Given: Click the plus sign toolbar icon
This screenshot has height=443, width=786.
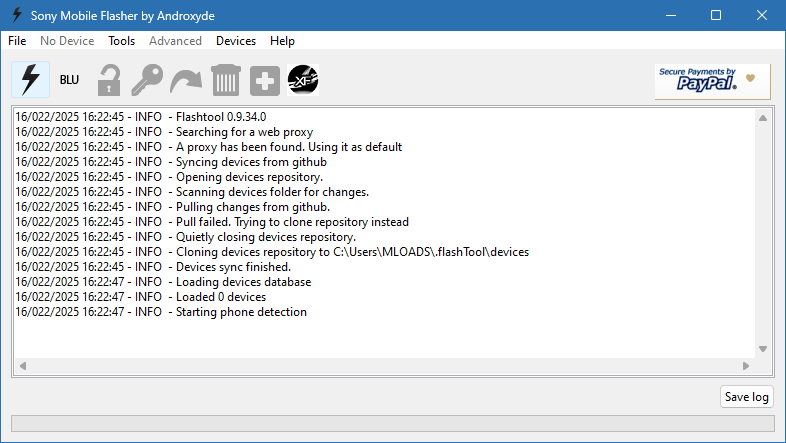Looking at the screenshot, I should click(x=265, y=80).
